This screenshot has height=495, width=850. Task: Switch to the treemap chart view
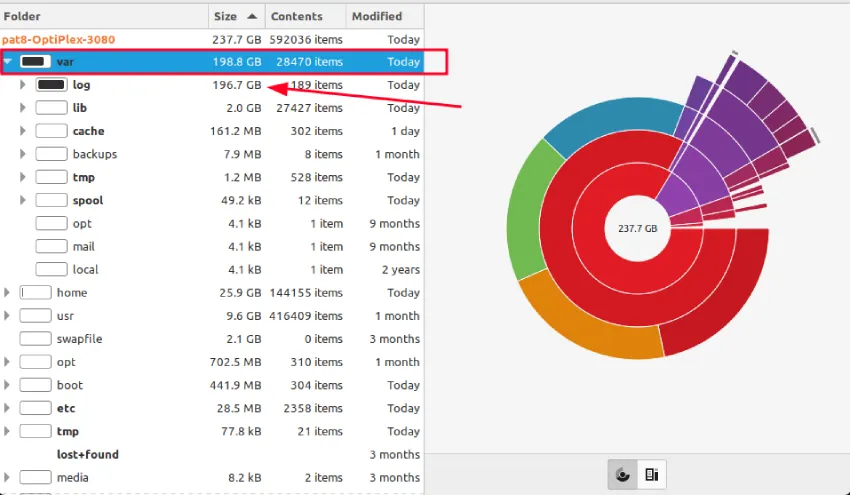tap(652, 475)
